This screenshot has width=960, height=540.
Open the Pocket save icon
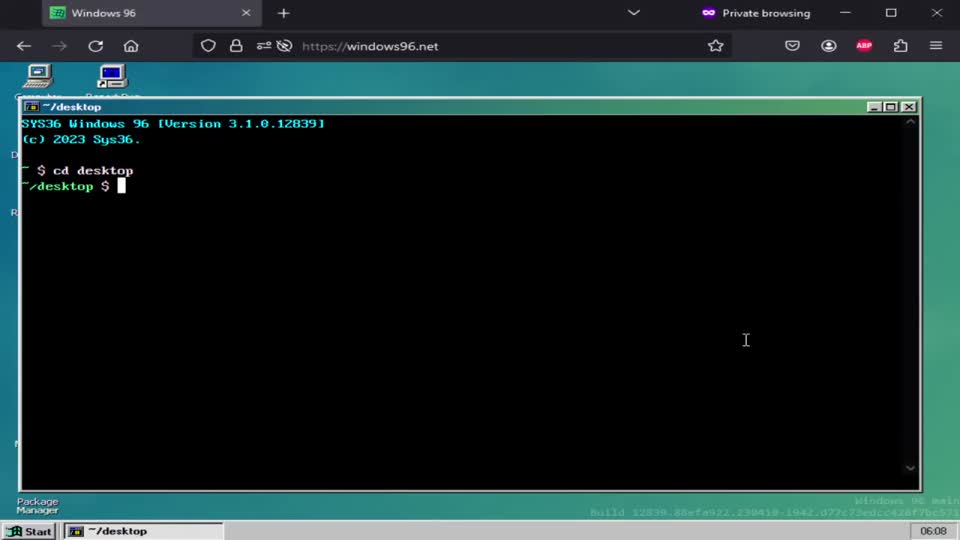(792, 46)
